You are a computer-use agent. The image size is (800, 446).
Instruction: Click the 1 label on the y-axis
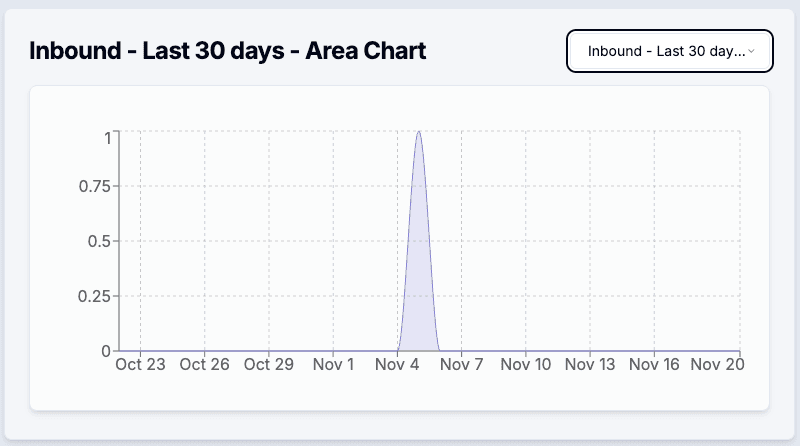pos(107,137)
